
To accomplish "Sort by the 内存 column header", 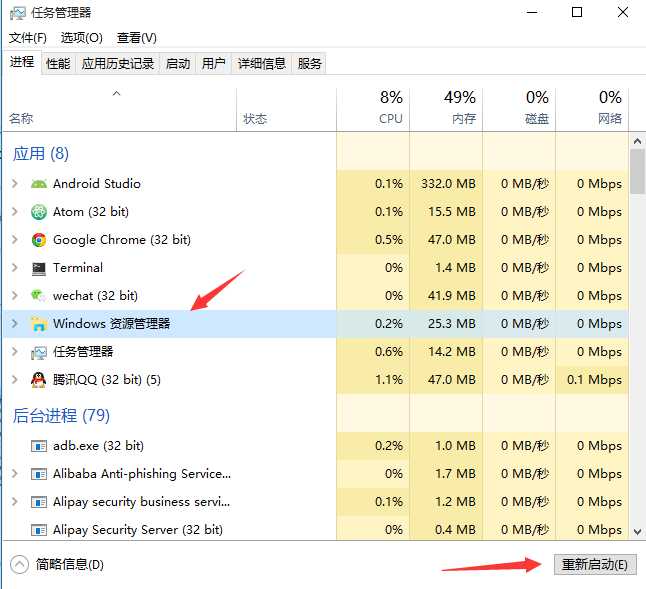I will click(x=446, y=110).
